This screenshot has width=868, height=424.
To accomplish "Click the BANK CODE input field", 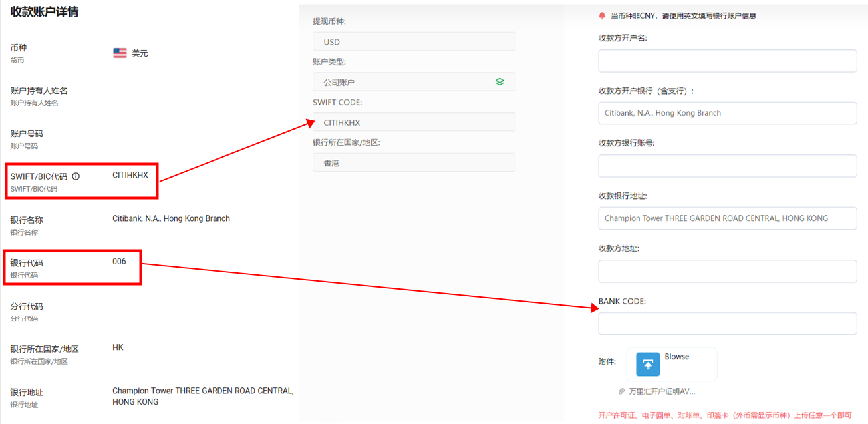I will click(x=727, y=323).
